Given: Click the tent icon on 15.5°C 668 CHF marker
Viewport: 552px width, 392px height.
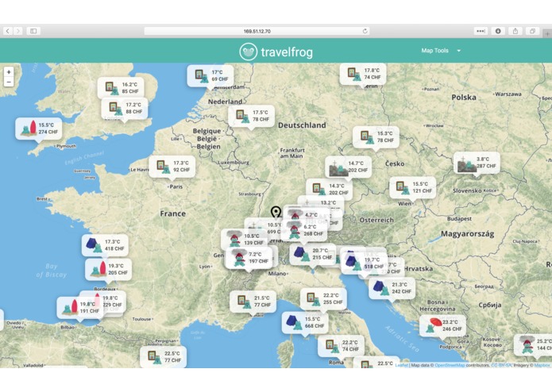Looking at the screenshot, I should click(x=293, y=322).
